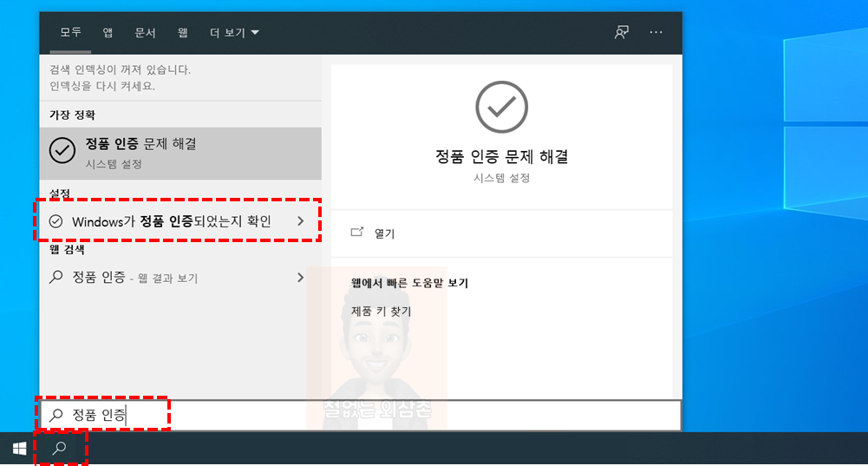
Task: Click the 인덱싱을 다시 켜세요 message
Action: pyautogui.click(x=102, y=86)
